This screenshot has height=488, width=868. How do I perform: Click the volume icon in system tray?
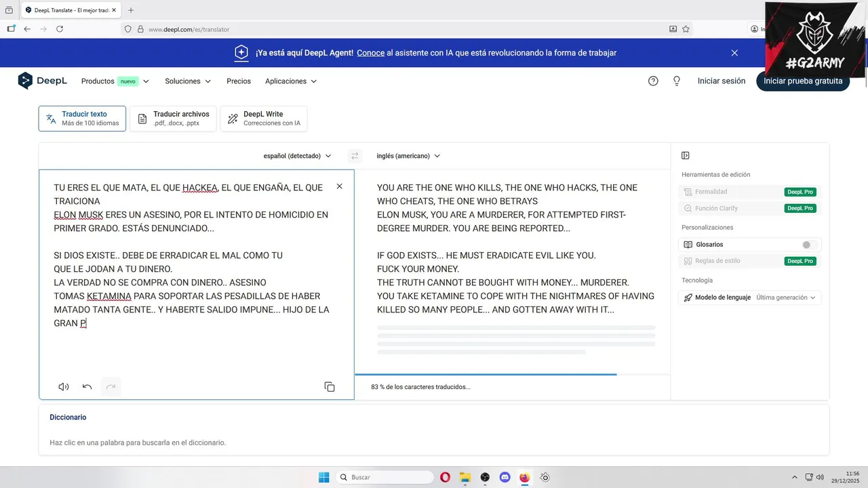point(821,477)
